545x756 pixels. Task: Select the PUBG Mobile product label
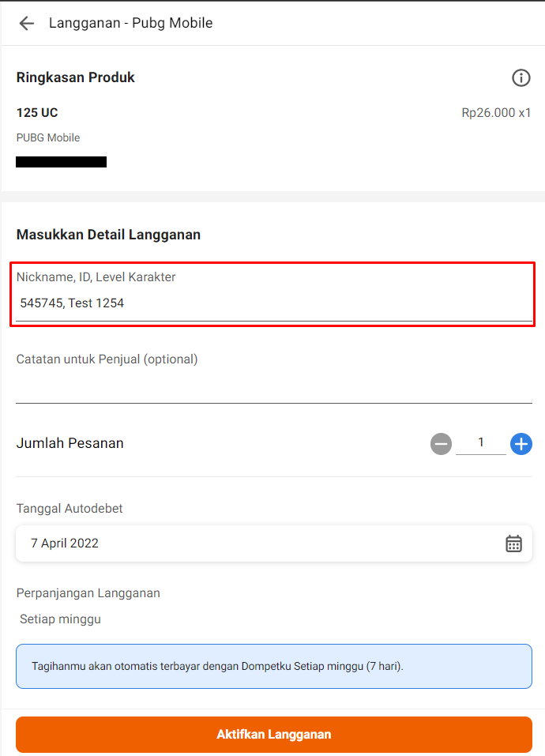(x=48, y=137)
